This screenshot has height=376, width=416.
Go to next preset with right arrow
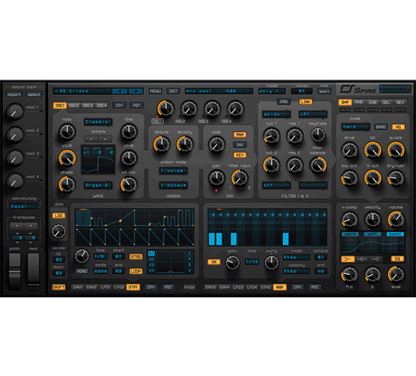136,91
